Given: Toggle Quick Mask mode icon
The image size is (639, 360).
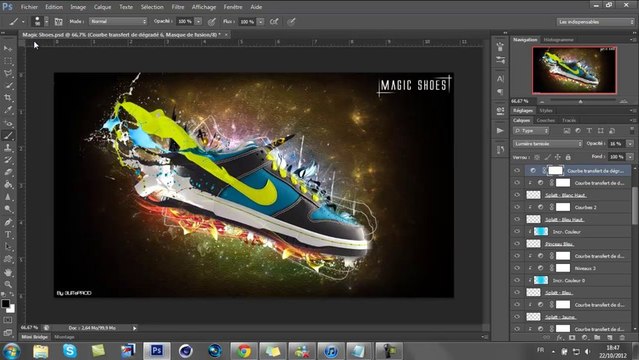Looking at the screenshot, I should [x=8, y=320].
